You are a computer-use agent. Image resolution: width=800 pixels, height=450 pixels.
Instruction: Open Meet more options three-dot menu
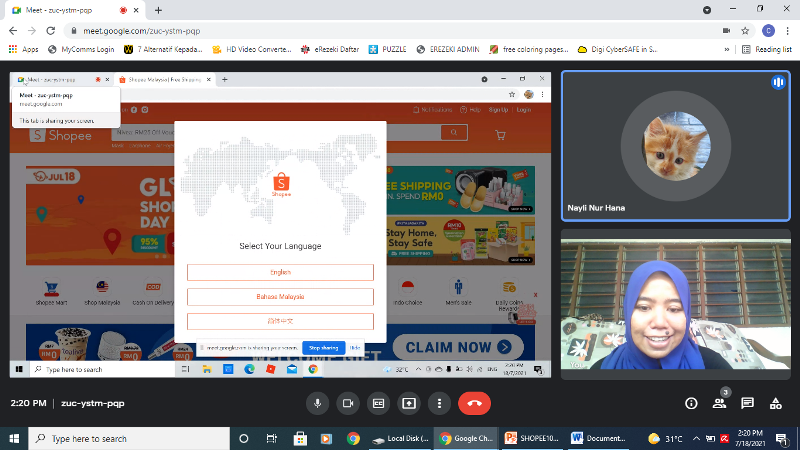pyautogui.click(x=439, y=403)
